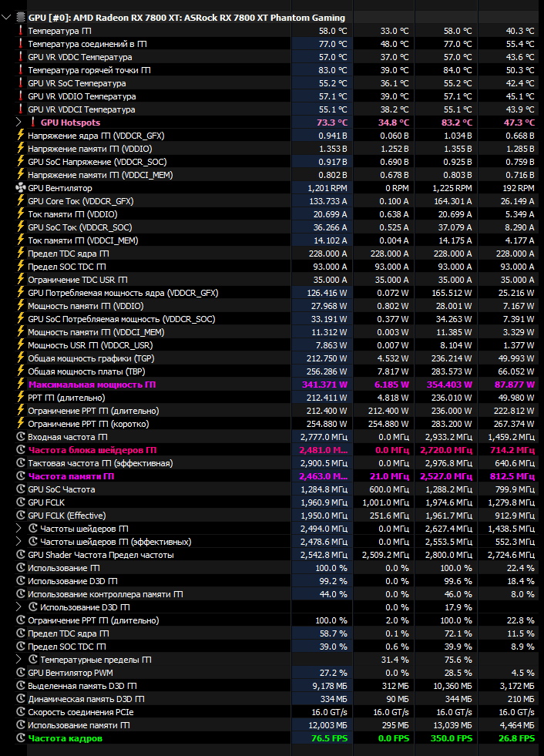
Task: Click clock icon of Частота блока шейдеров ГП
Action: tap(21, 450)
